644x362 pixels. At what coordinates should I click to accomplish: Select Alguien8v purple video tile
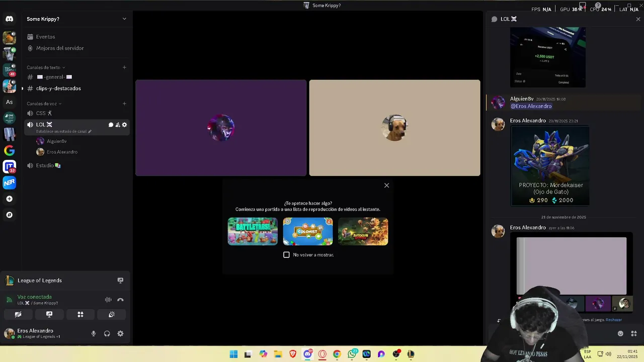(x=221, y=128)
